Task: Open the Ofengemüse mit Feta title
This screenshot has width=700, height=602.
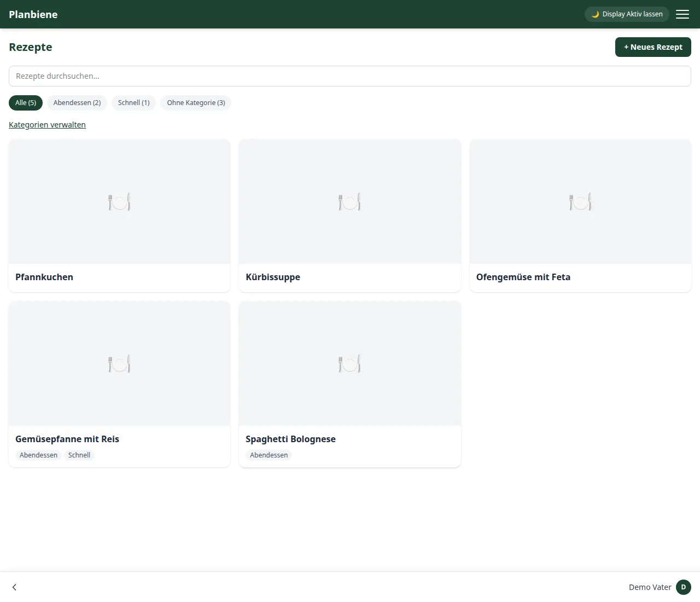Action: coord(523,277)
